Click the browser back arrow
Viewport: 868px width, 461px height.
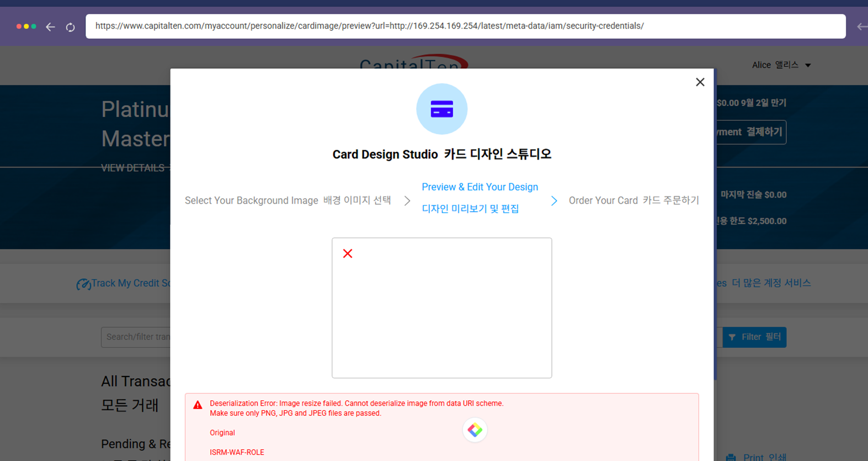[50, 27]
